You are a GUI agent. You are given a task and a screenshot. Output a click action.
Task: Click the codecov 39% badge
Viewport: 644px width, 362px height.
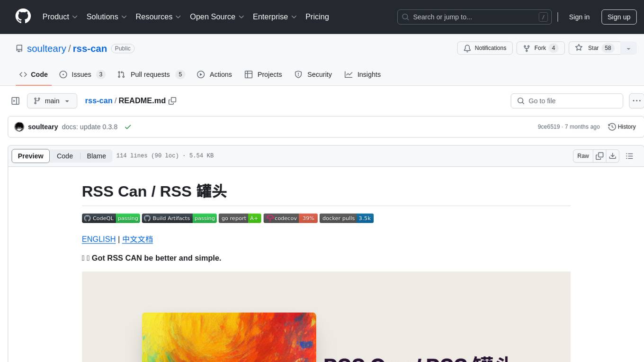(290, 218)
